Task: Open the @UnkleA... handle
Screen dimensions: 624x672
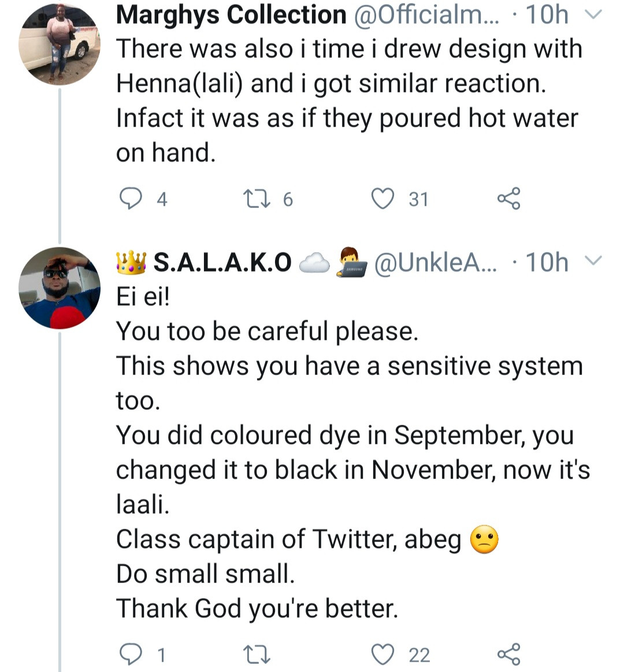Action: click(435, 263)
